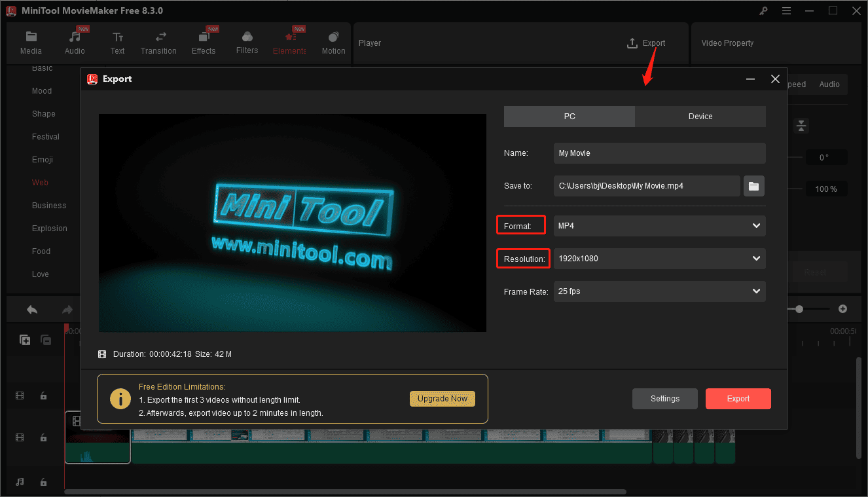868x497 pixels.
Task: Click the rotation 0° value field
Action: [x=826, y=158]
